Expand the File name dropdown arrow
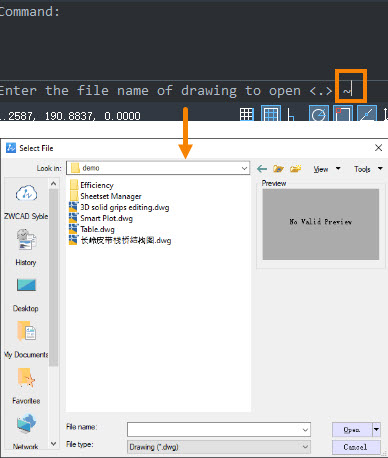 [x=305, y=430]
